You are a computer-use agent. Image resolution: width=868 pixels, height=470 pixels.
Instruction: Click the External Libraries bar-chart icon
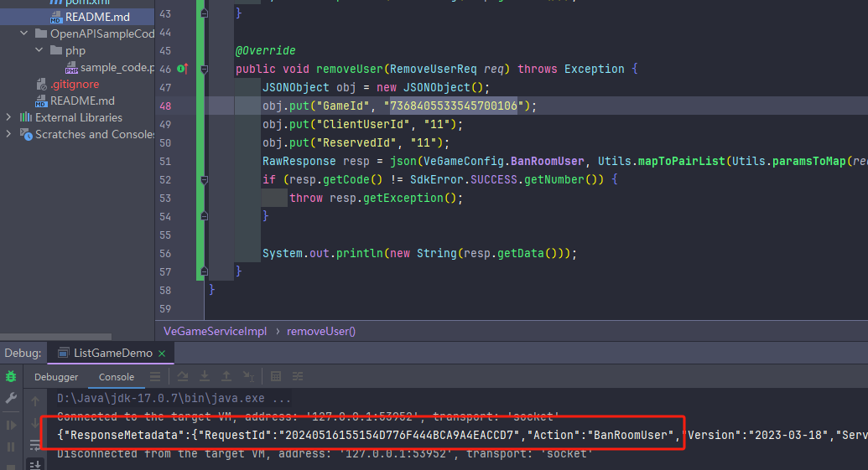click(x=26, y=117)
